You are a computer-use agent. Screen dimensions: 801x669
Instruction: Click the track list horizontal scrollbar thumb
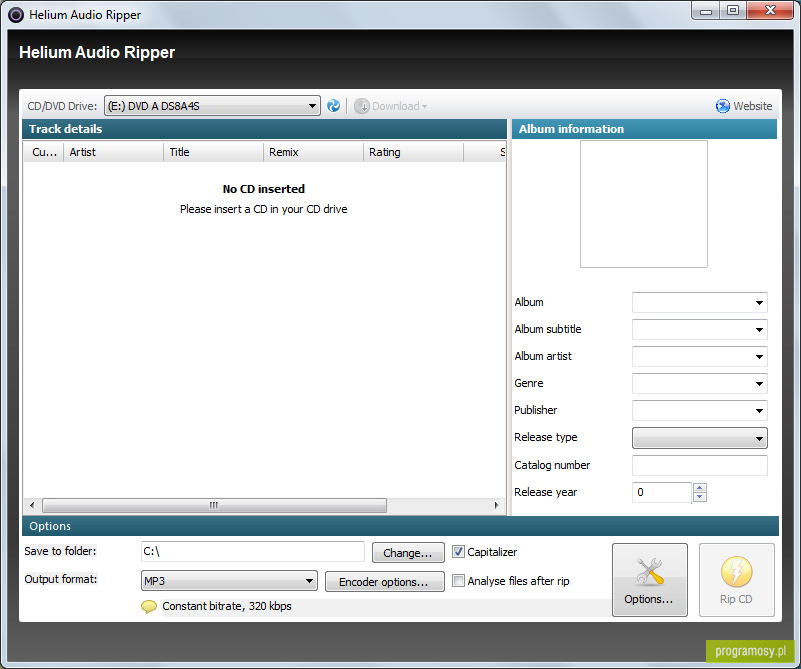pyautogui.click(x=215, y=506)
